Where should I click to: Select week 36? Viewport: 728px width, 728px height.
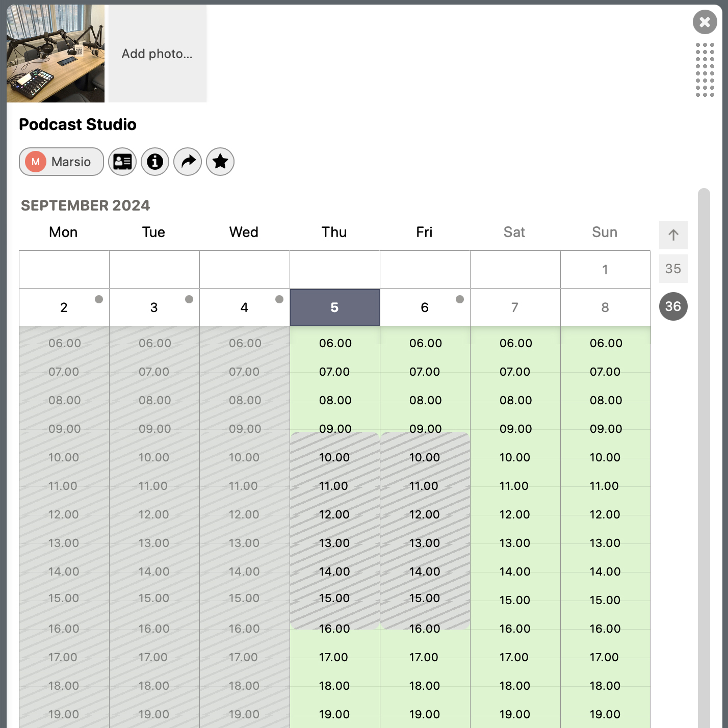tap(673, 306)
